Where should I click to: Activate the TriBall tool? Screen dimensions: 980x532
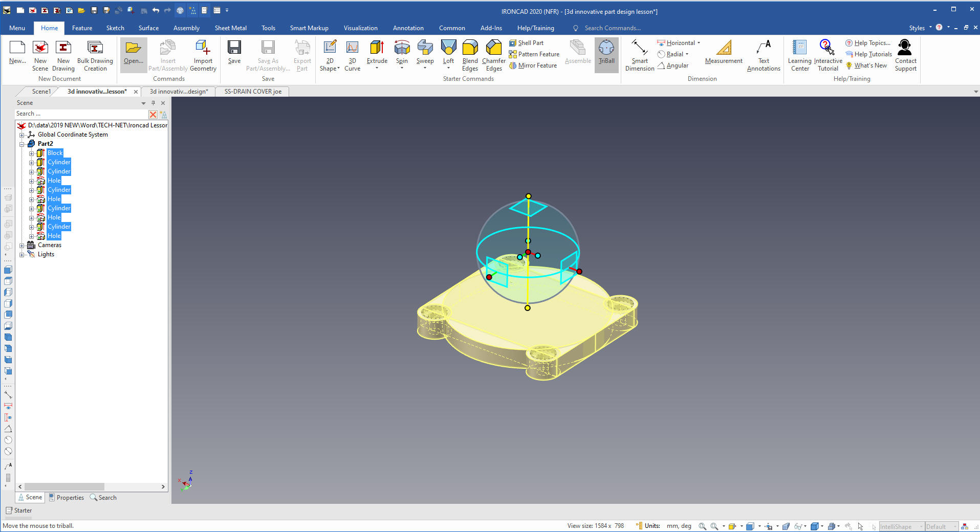pos(606,53)
